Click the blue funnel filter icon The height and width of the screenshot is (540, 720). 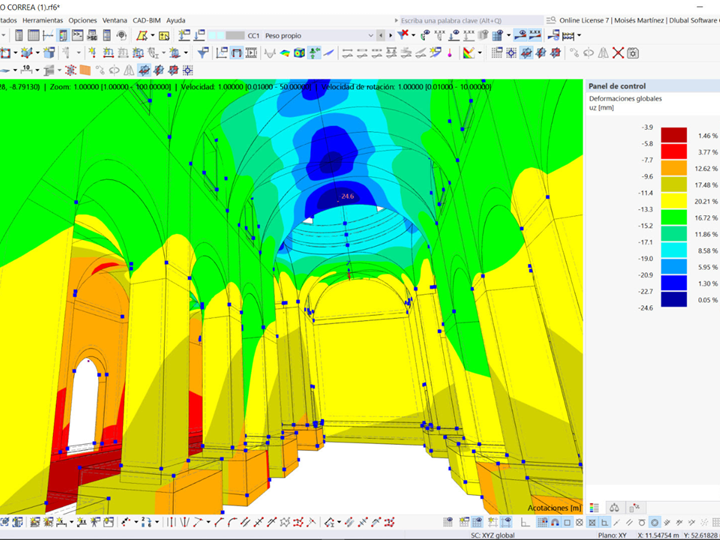(202, 53)
